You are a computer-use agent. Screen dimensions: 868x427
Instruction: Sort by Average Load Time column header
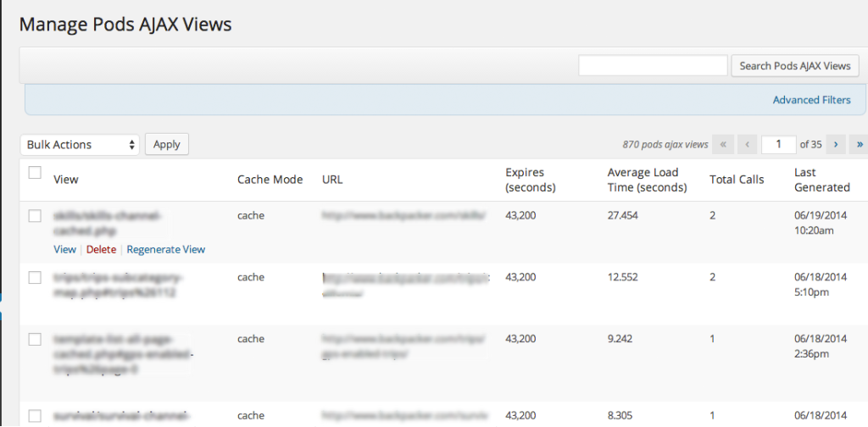click(647, 180)
